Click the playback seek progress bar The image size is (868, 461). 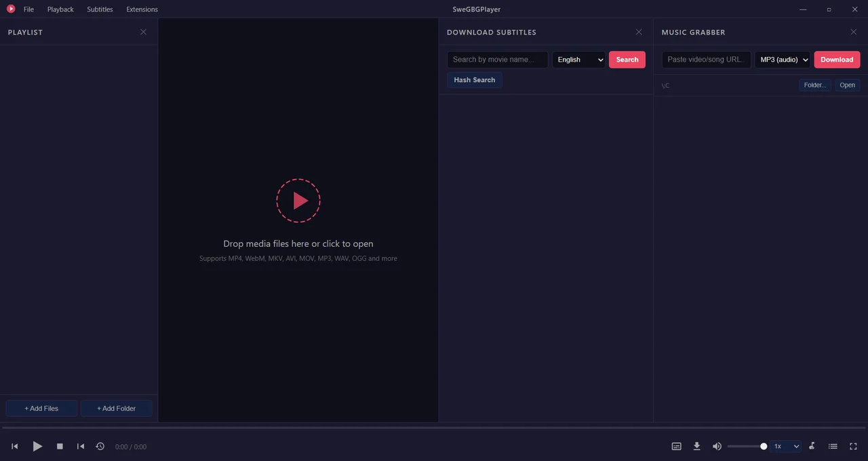[x=434, y=428]
